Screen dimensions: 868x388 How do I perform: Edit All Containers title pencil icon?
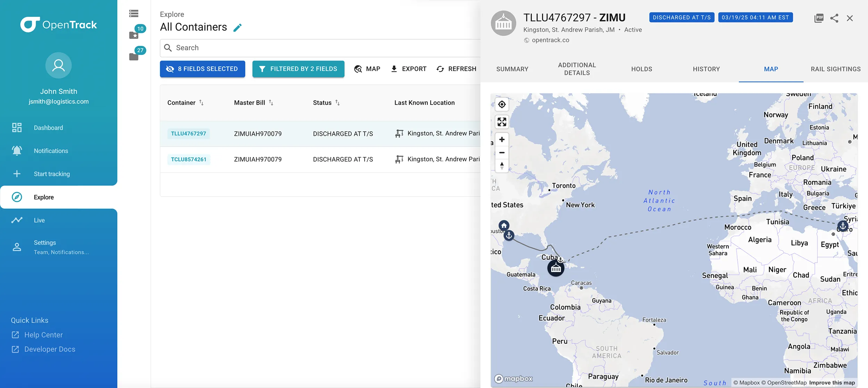237,27
